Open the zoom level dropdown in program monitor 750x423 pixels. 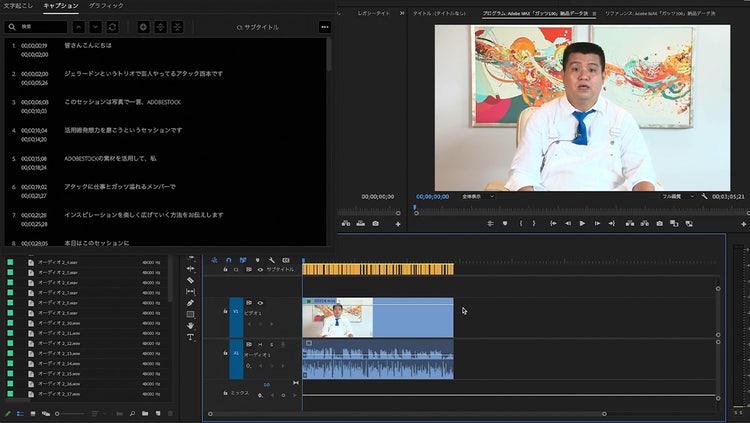[x=478, y=196]
